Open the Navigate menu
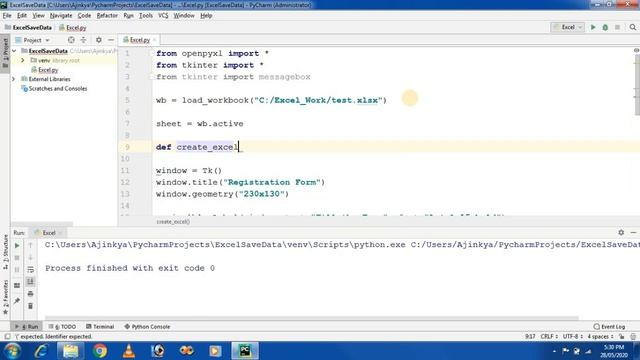The height and width of the screenshot is (360, 640). coord(61,16)
